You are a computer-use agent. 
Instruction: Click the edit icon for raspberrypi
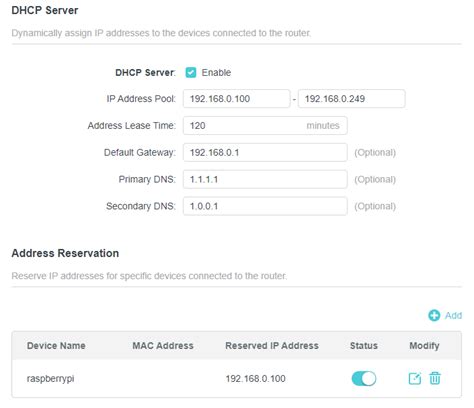(x=415, y=378)
